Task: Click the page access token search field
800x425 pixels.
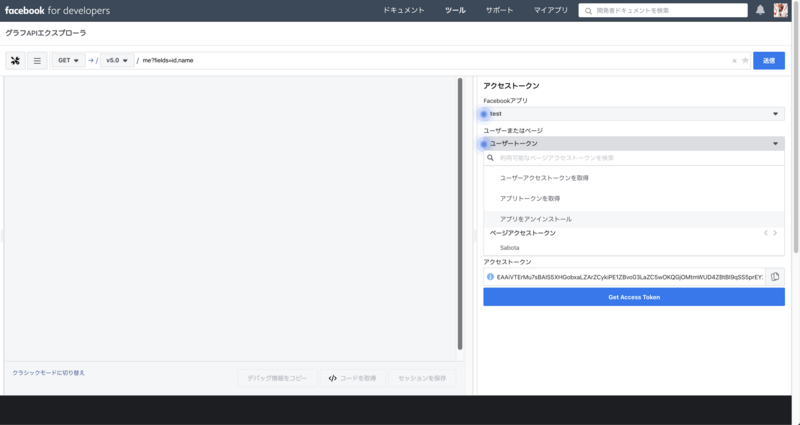Action: tap(634, 158)
